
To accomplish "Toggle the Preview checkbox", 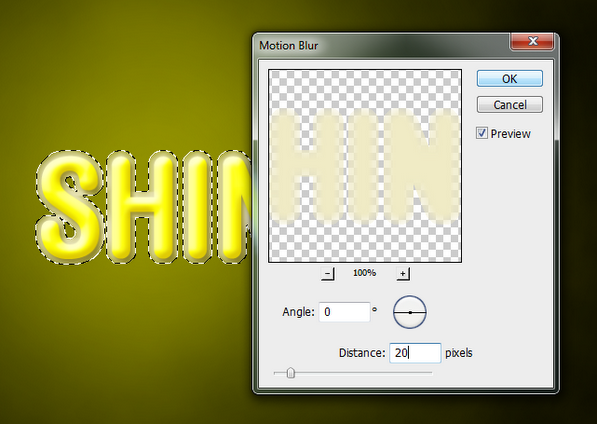I will coord(482,133).
